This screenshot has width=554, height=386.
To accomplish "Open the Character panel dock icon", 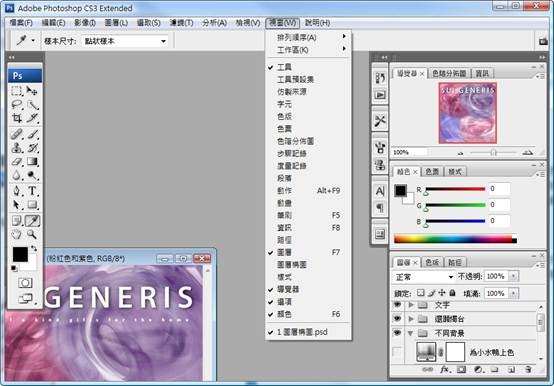I will pos(380,191).
